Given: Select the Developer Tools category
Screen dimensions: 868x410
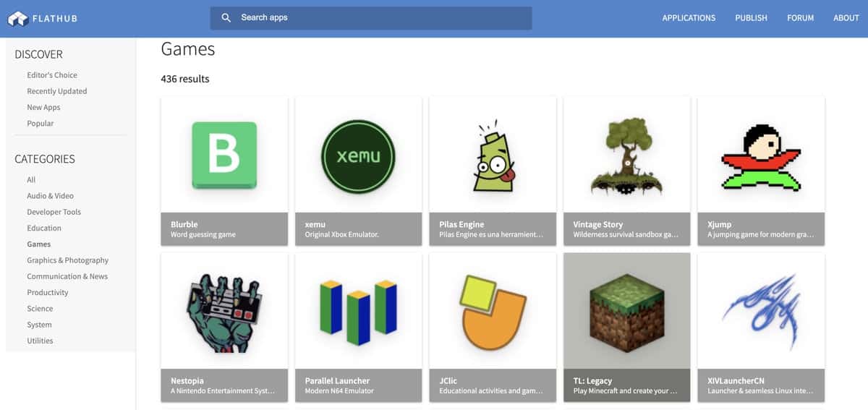Looking at the screenshot, I should pyautogui.click(x=54, y=212).
